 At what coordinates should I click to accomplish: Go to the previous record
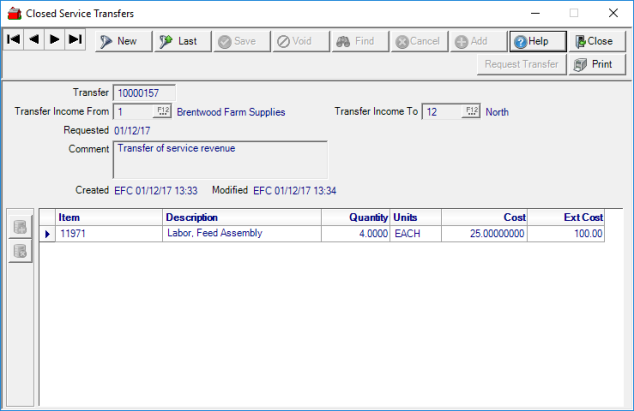pos(34,41)
